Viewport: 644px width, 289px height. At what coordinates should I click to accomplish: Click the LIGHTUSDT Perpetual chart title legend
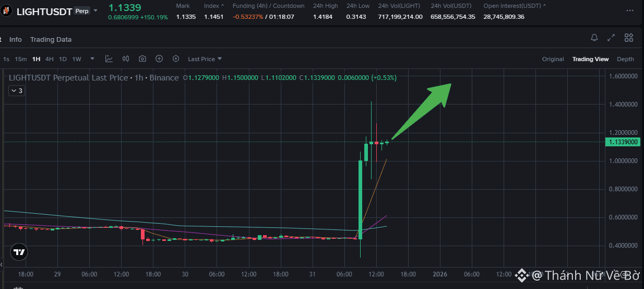(x=93, y=77)
